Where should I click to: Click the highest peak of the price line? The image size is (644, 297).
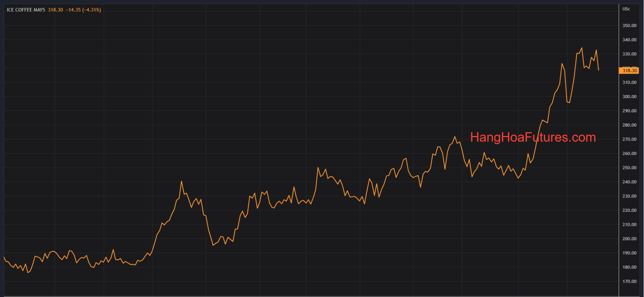pyautogui.click(x=582, y=48)
